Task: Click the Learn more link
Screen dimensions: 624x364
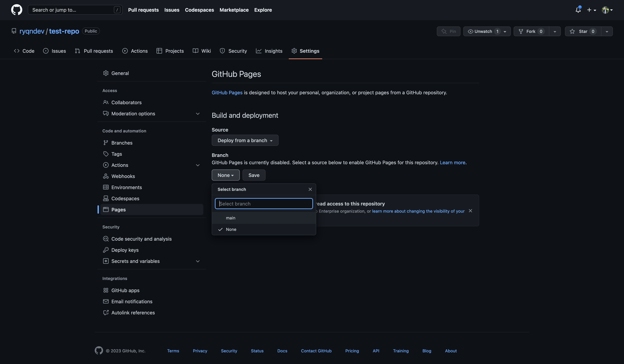Action: (x=452, y=163)
